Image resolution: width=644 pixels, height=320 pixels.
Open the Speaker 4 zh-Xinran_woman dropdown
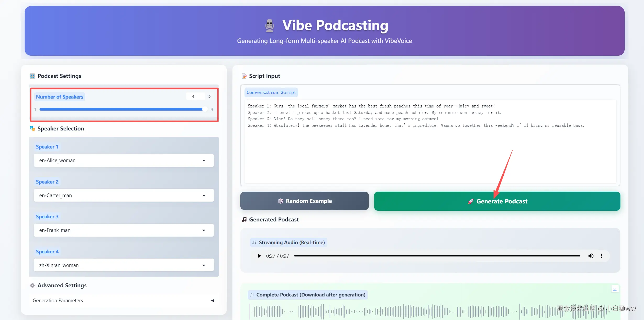point(124,265)
